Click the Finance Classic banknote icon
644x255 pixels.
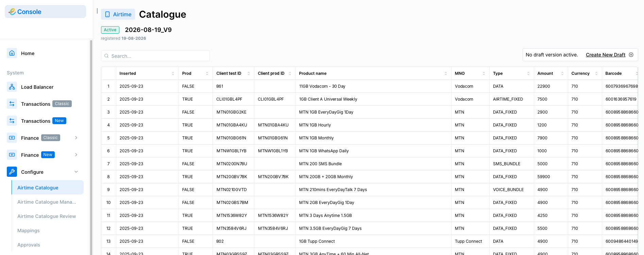(x=12, y=138)
